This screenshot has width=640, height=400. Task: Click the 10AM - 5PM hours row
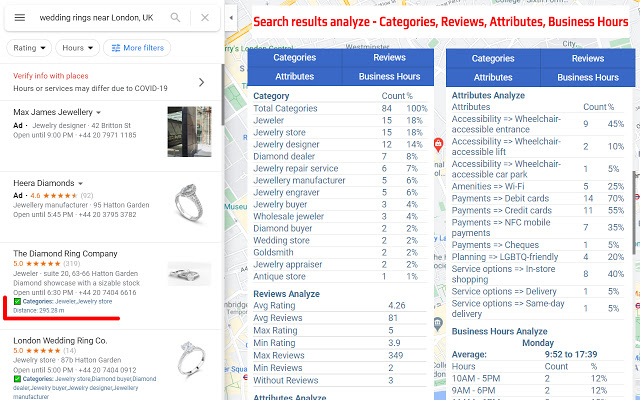[538, 378]
